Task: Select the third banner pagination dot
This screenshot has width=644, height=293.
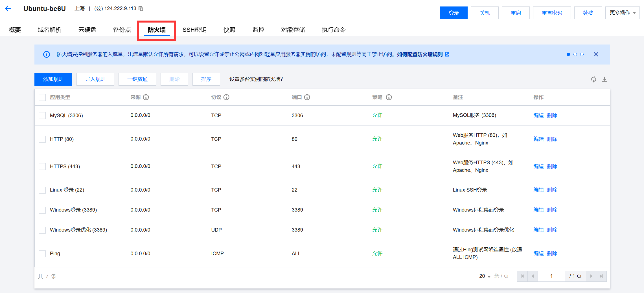Action: point(582,54)
